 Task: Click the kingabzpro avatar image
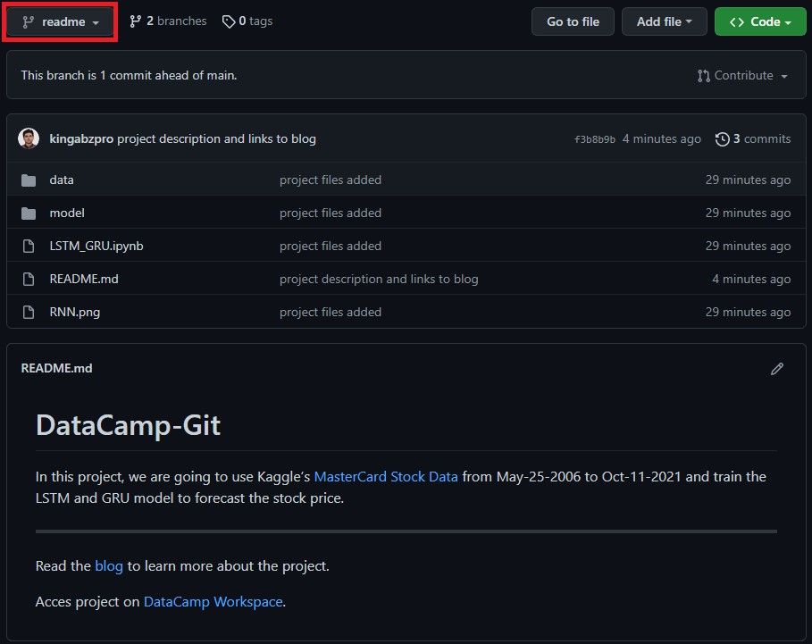[x=29, y=138]
